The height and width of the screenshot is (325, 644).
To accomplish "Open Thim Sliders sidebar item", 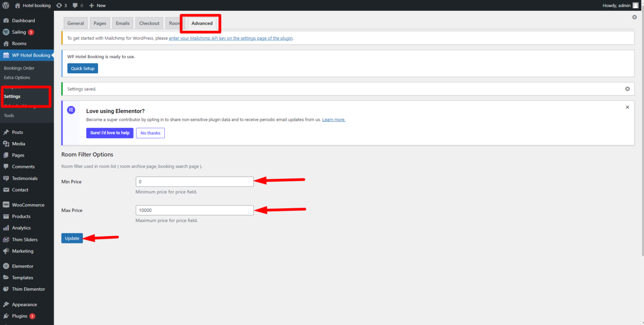I will point(24,240).
